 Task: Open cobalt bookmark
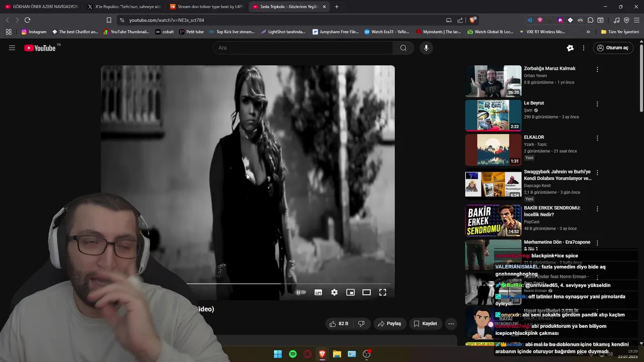pos(165,32)
